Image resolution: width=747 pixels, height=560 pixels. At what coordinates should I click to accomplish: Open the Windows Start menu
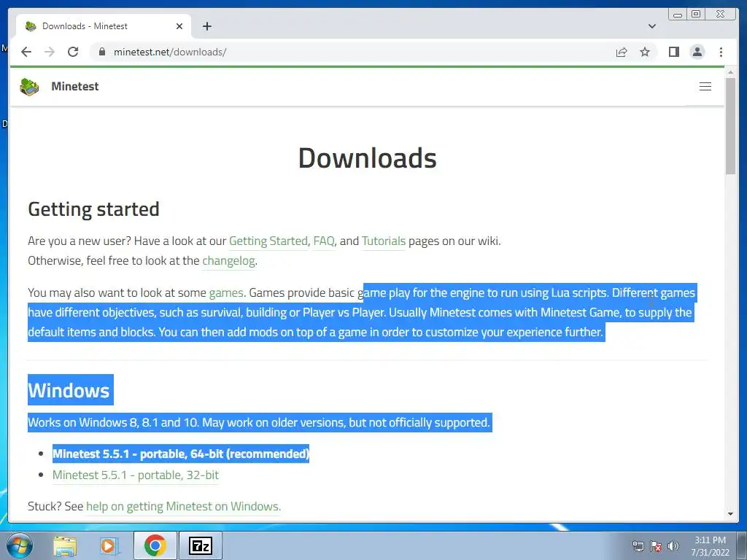pyautogui.click(x=20, y=545)
